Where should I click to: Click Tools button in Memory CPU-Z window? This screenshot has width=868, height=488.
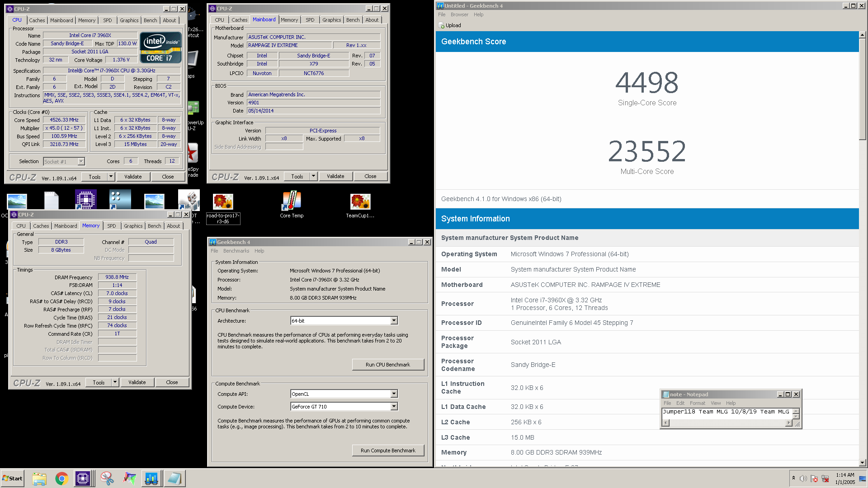tap(99, 382)
